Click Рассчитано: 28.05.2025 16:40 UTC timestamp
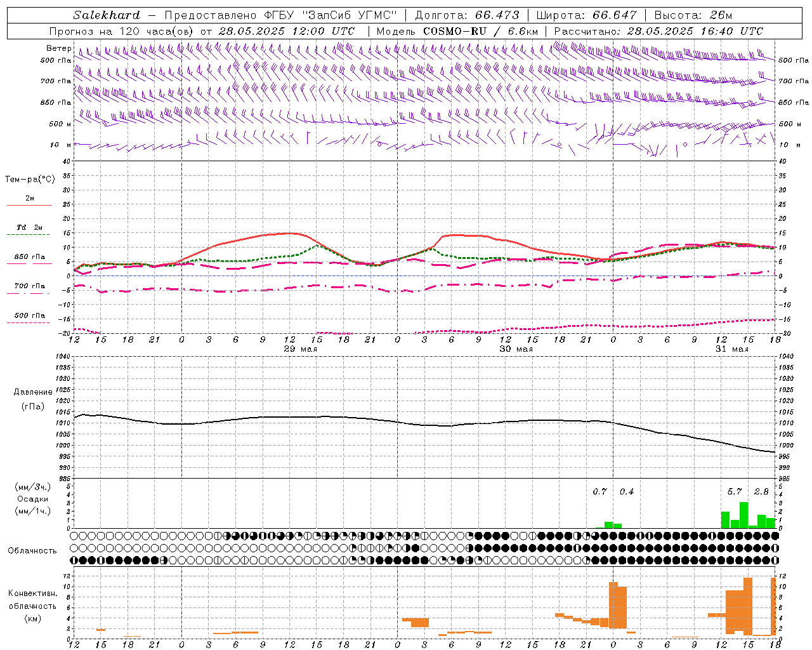This screenshot has height=650, width=812. click(x=658, y=31)
